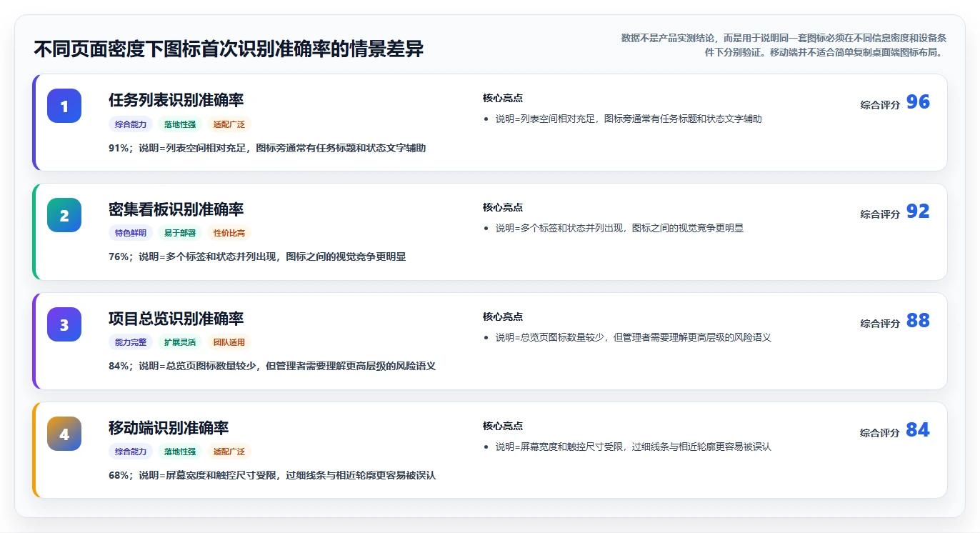Select the 任务列表识别准确率 card title
This screenshot has width=980, height=533.
(176, 100)
